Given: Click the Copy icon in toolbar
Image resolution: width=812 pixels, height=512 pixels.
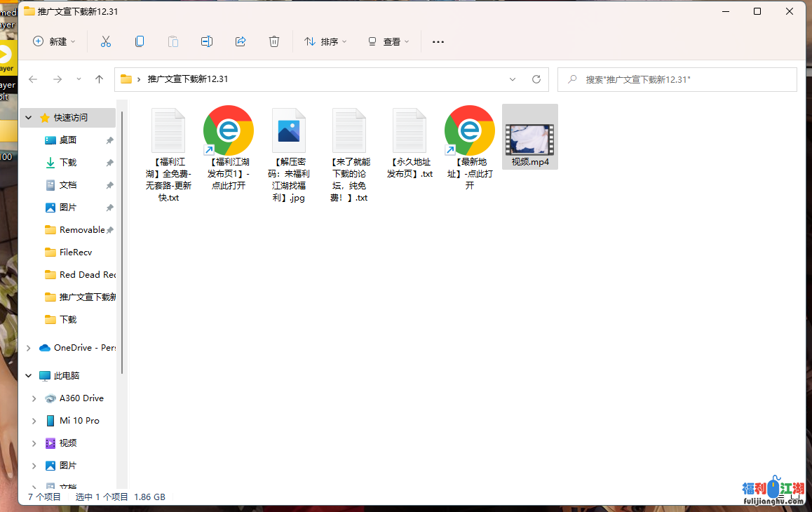Looking at the screenshot, I should pos(140,42).
